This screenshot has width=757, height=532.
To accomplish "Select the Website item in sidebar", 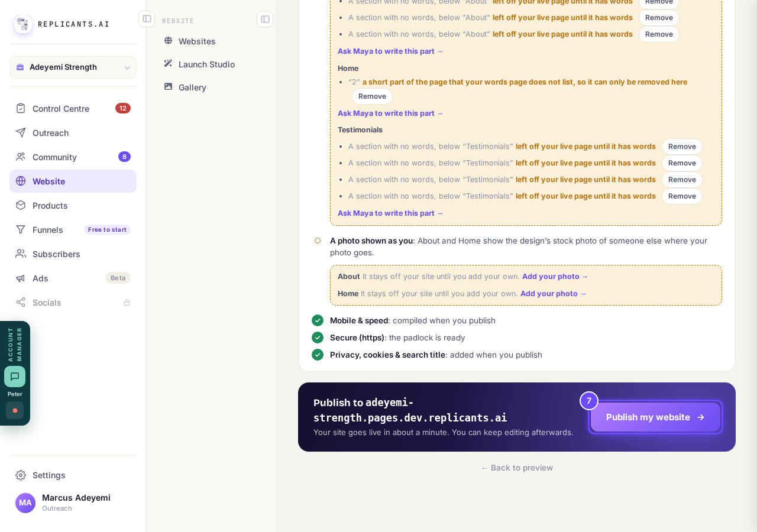I will pyautogui.click(x=73, y=181).
